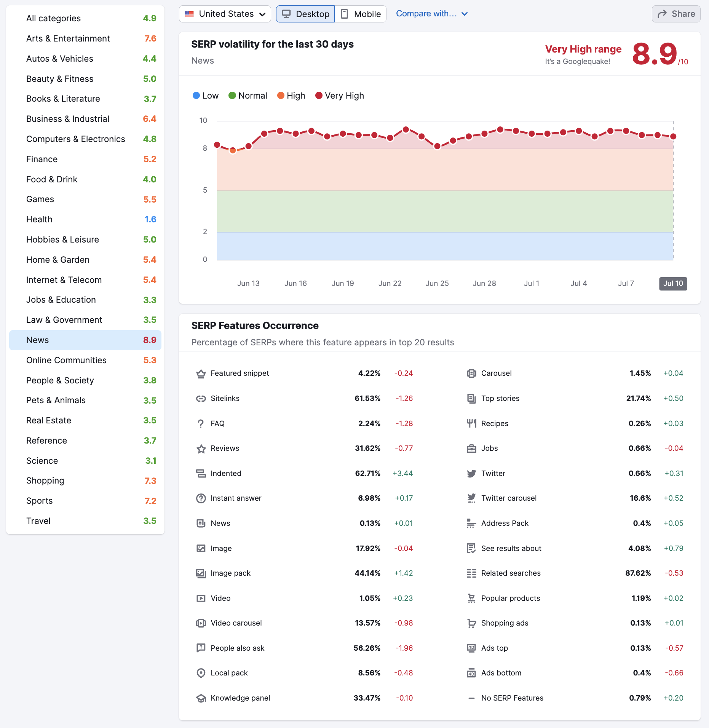Viewport: 709px width, 728px height.
Task: Click the country dropdown chevron arrow
Action: [x=262, y=14]
